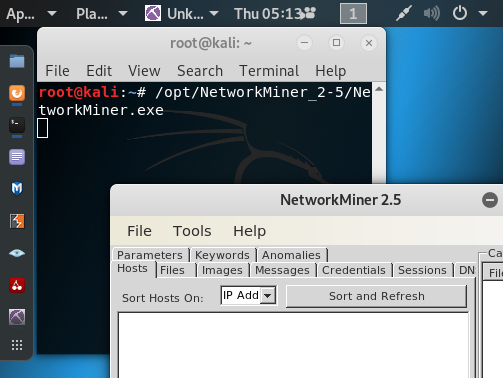This screenshot has width=503, height=378.
Task: Launch Burp Suite from the dock
Action: pos(17,221)
